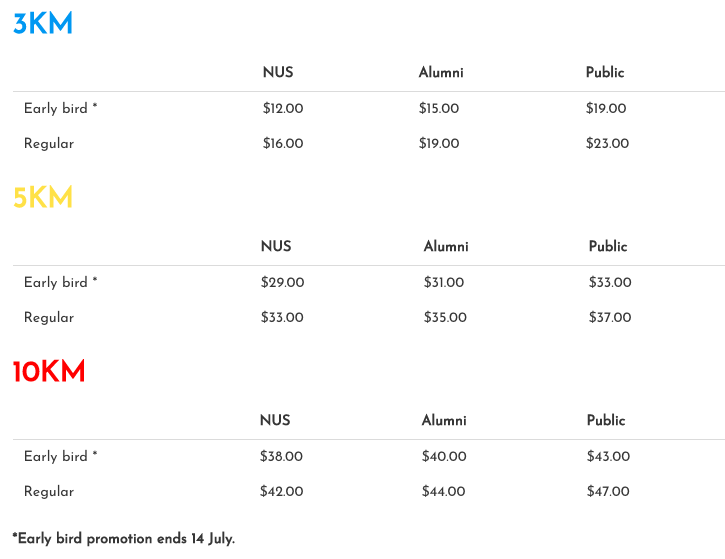725x559 pixels.
Task: Click the 5KM Alumni early bird $31.00 price
Action: (444, 282)
